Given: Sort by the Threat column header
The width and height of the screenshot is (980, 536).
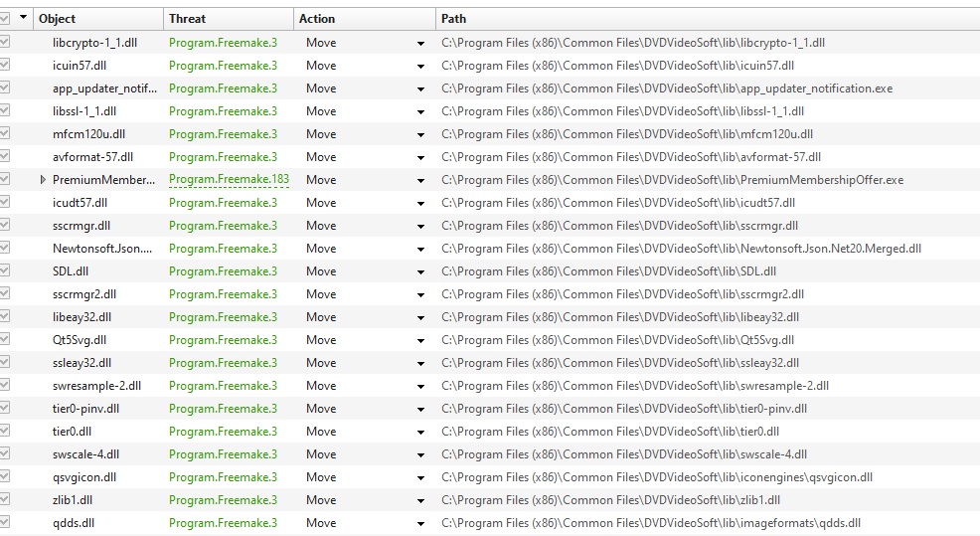Looking at the screenshot, I should point(229,18).
